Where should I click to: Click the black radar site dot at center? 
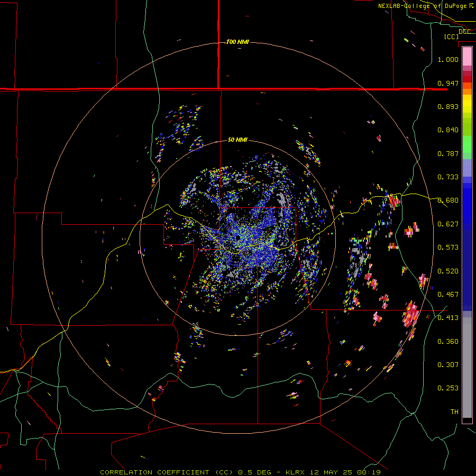coord(237,237)
